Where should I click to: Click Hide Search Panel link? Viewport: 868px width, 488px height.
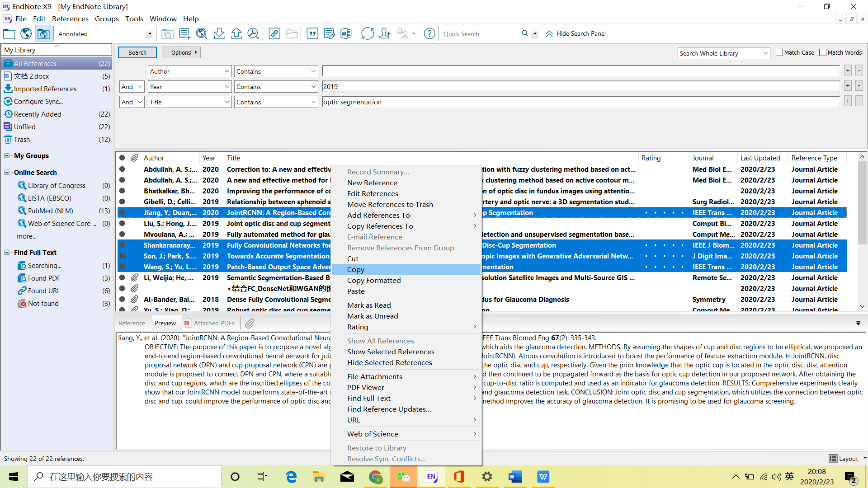pos(580,33)
